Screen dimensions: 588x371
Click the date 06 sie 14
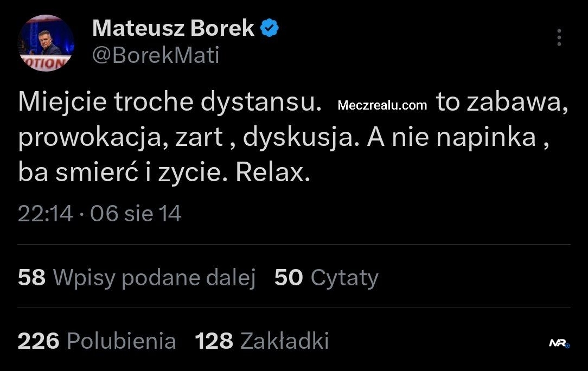click(136, 214)
